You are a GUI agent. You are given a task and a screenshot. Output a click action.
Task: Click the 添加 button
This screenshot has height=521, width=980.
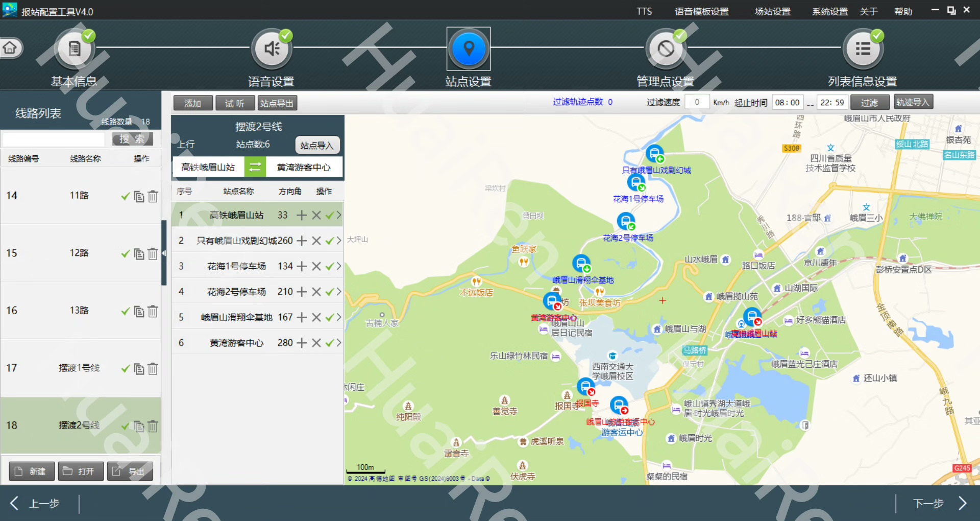pos(192,103)
